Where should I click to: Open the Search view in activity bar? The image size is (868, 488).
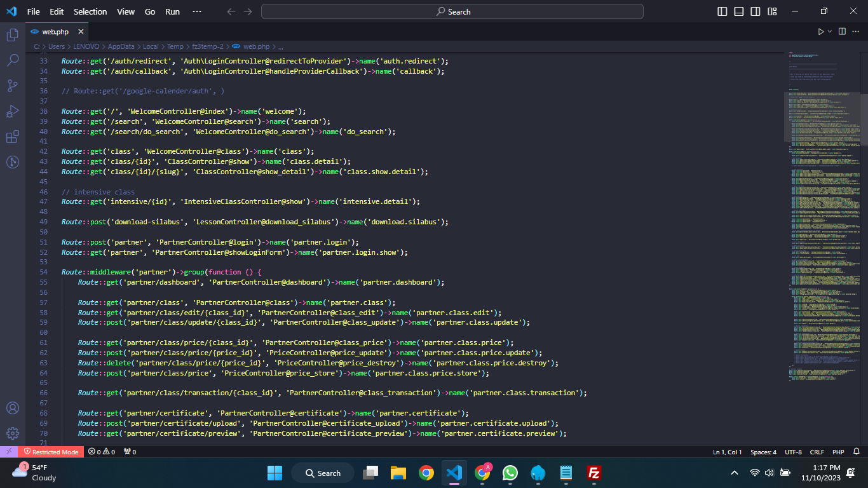[12, 60]
